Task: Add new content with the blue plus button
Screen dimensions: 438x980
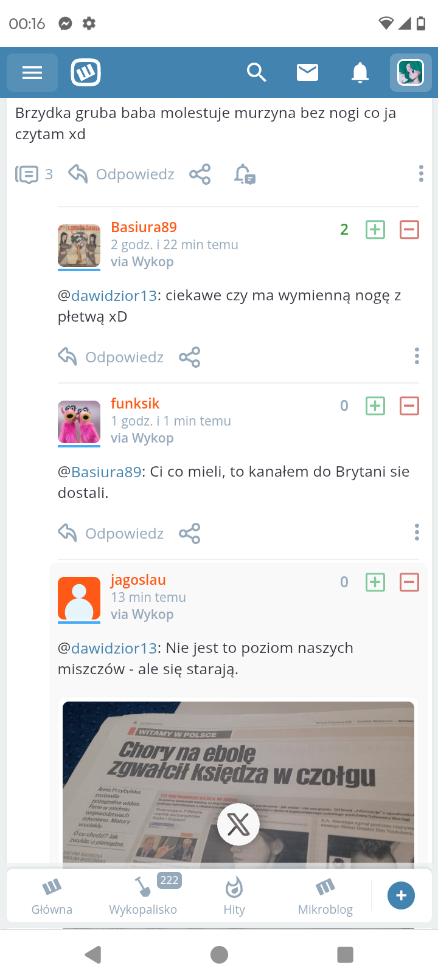Action: 401,895
